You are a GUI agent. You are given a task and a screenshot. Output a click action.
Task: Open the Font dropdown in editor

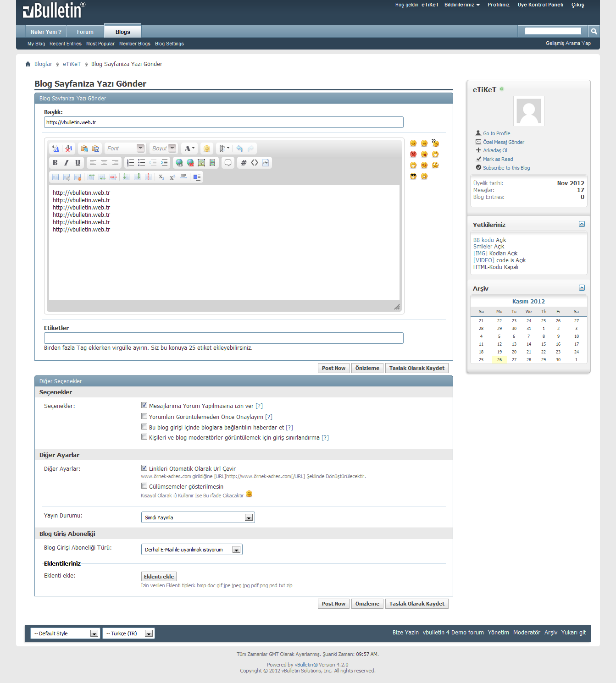125,149
